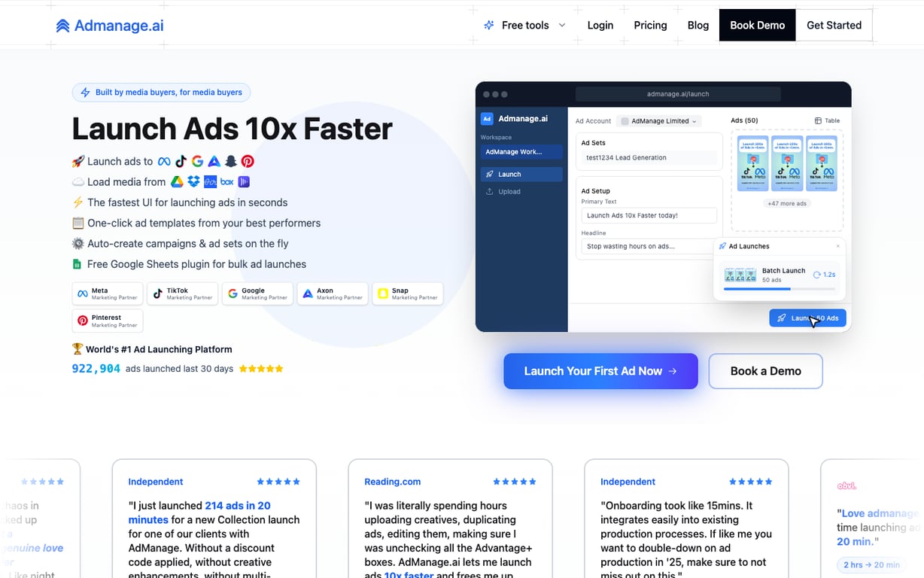This screenshot has height=578, width=924.
Task: Click the 'Launch Your First Ad Now' button
Action: [x=600, y=370]
